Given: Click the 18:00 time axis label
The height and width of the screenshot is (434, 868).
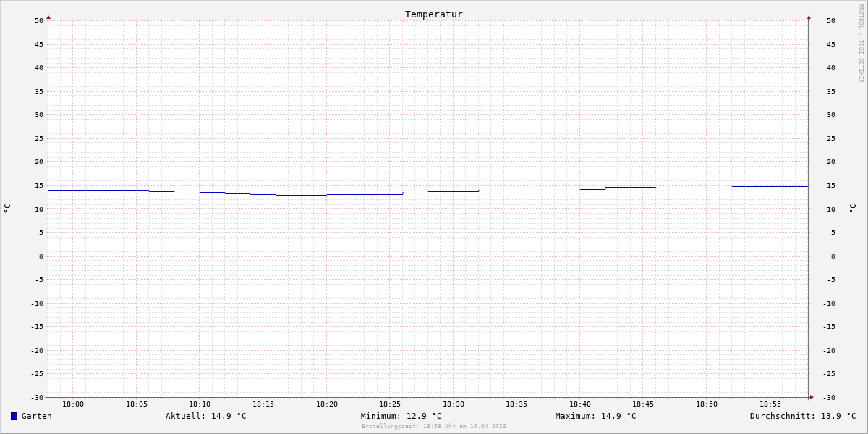Looking at the screenshot, I should (x=73, y=404).
